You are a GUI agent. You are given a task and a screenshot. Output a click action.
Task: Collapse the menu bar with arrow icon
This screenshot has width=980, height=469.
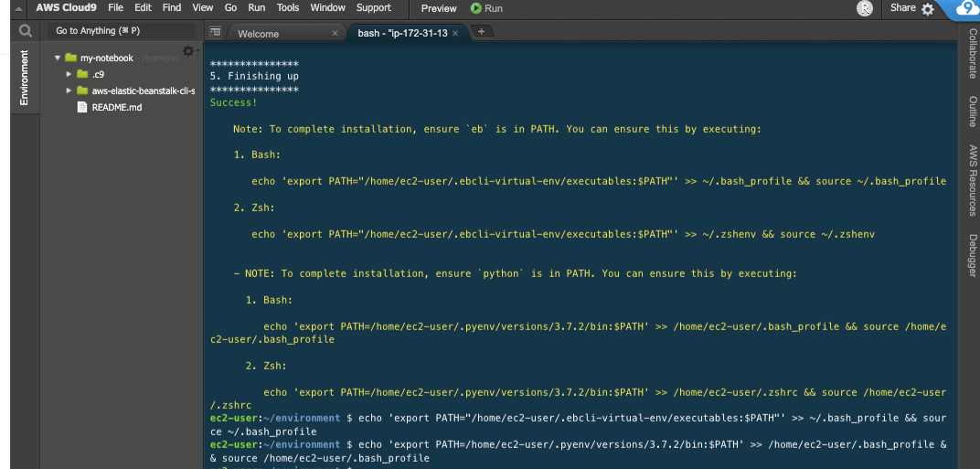coord(18,9)
